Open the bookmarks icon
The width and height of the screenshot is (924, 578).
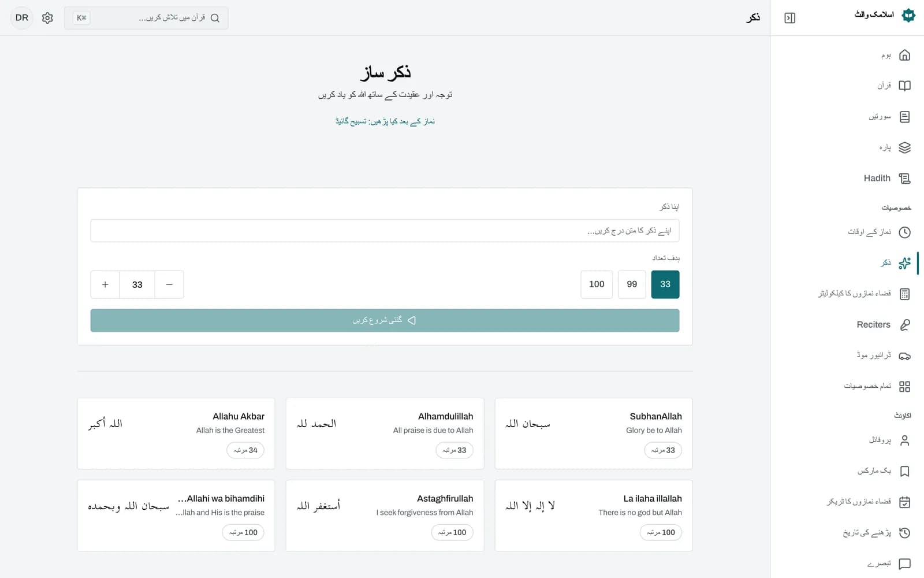point(904,471)
